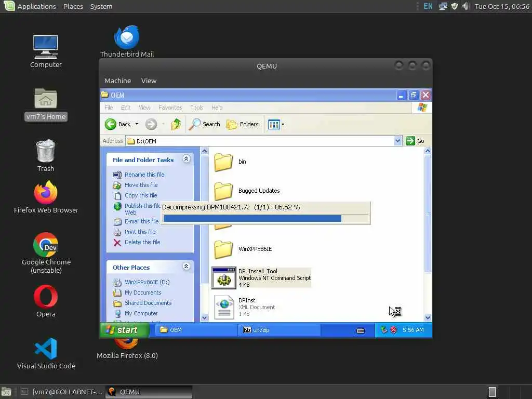
Task: Click the EN keyboard layout indicator
Action: coord(428,6)
